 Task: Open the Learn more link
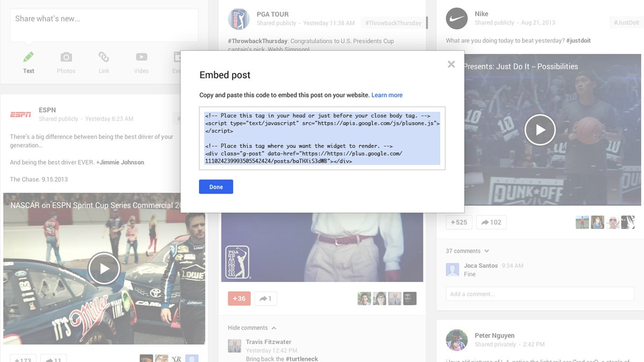(x=386, y=95)
